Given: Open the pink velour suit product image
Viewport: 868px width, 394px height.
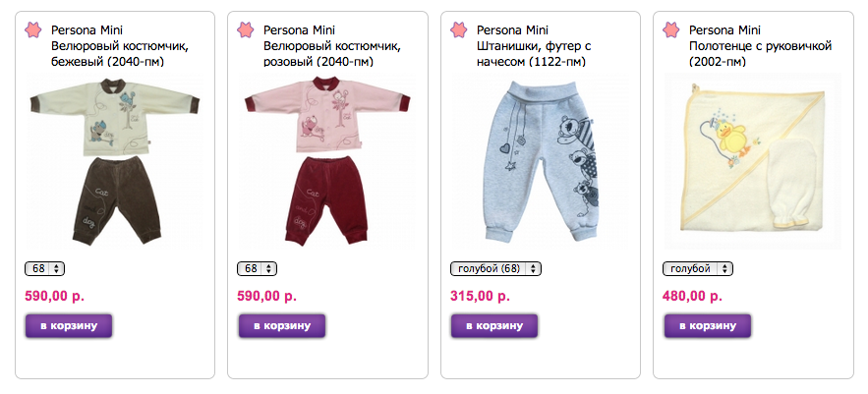Looking at the screenshot, I should tap(327, 161).
